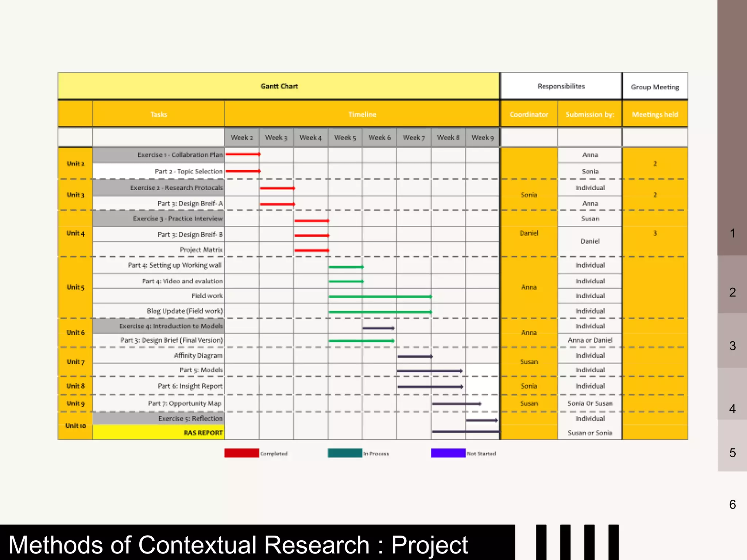Click the Field work green timeline bar
Image resolution: width=747 pixels, height=560 pixels.
(x=380, y=297)
